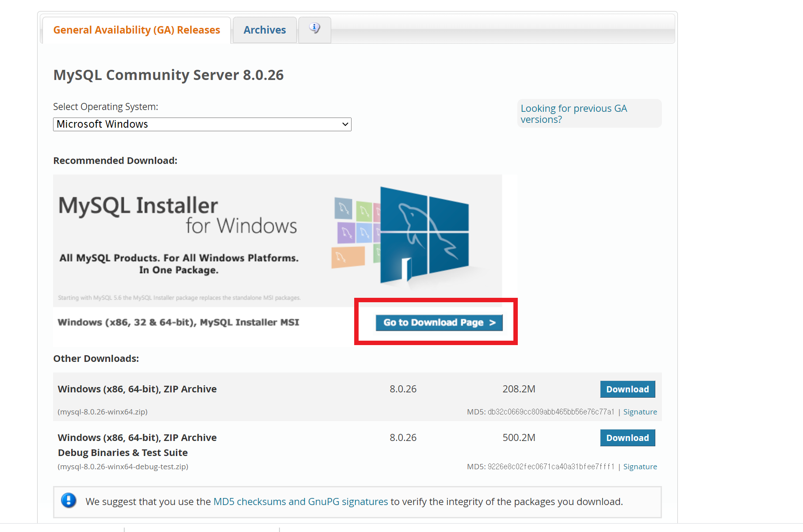This screenshot has height=532, width=803.
Task: Select the filename (mysql-8.0.26-winx64.zip)
Action: (x=103, y=412)
